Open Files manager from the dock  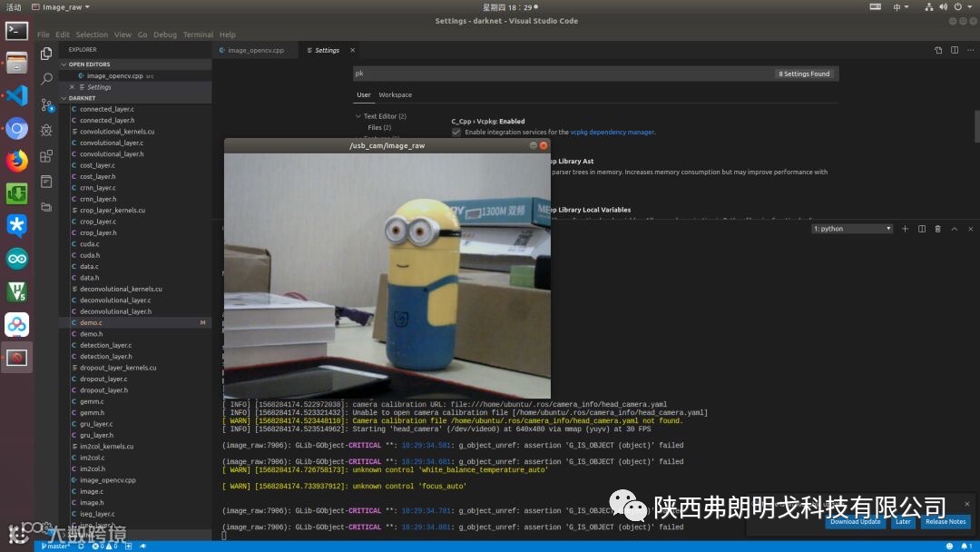pyautogui.click(x=17, y=63)
